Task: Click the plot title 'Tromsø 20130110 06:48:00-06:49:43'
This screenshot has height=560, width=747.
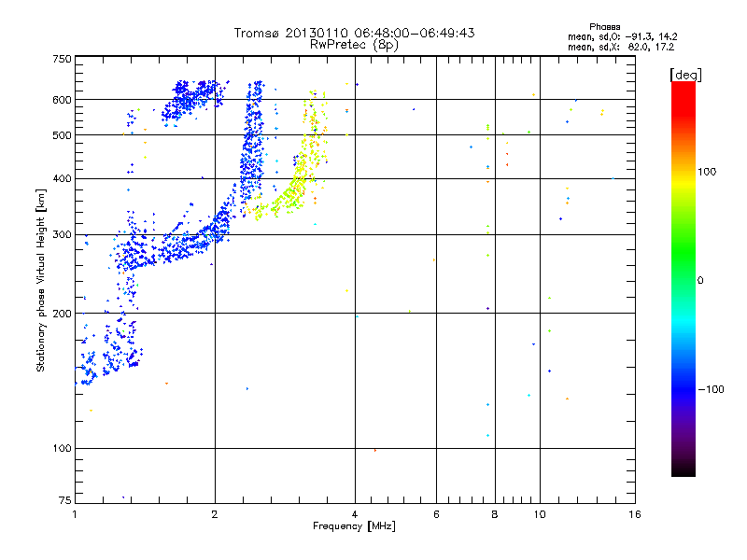Action: tap(354, 33)
